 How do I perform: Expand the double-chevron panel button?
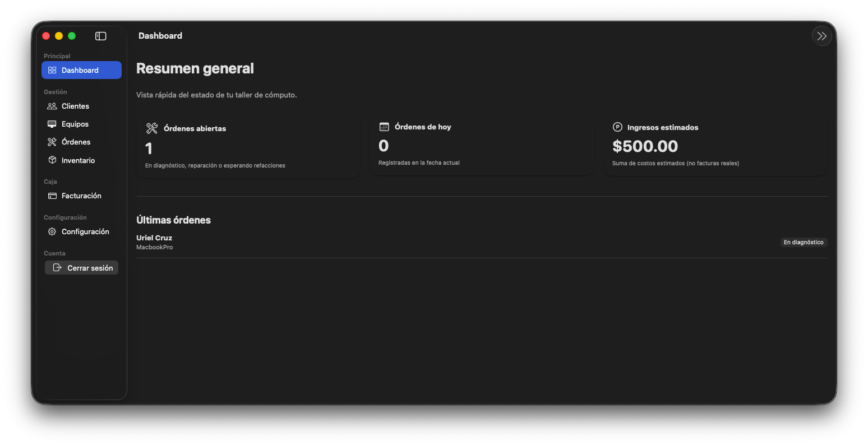821,36
